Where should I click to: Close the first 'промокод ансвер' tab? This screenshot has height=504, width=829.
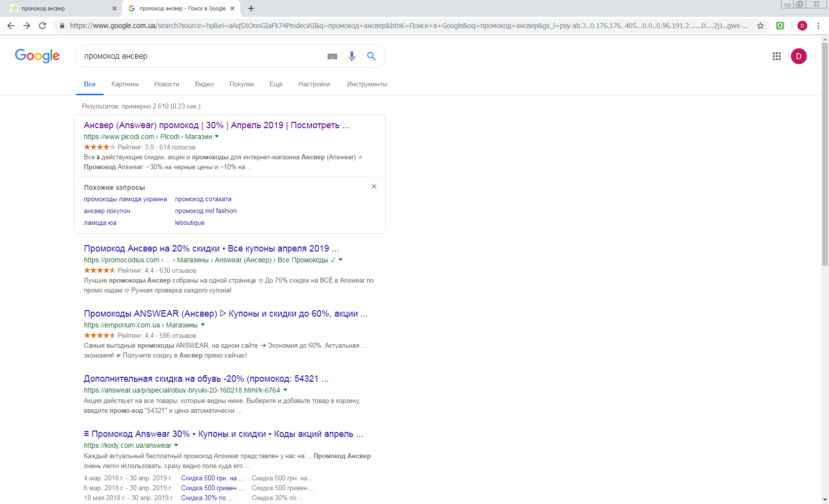pos(114,8)
